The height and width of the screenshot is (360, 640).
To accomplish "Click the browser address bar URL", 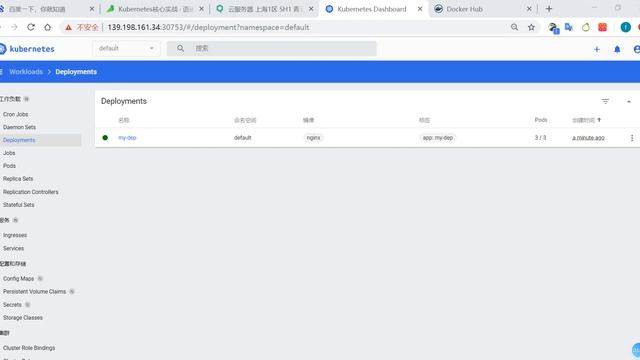I will click(x=208, y=27).
